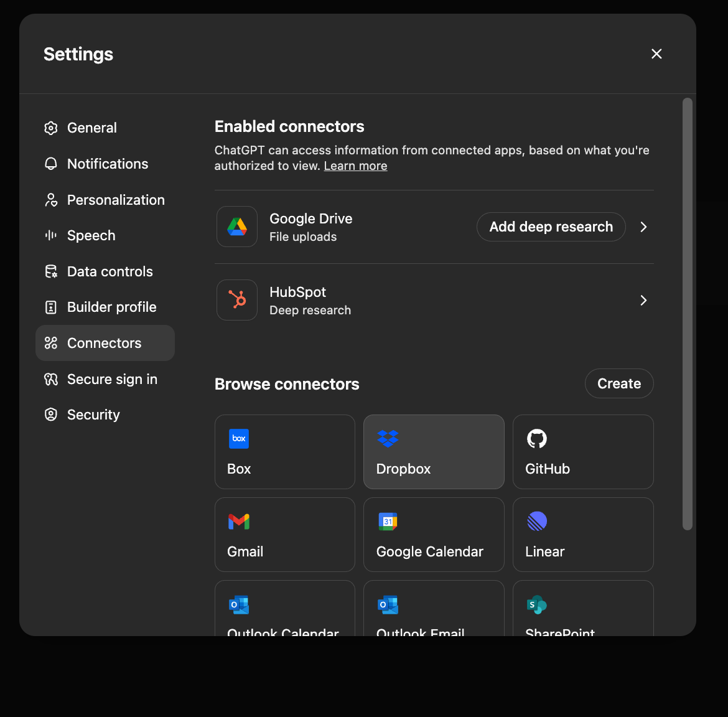
Task: Choose the GitHub connector icon
Action: tap(537, 439)
